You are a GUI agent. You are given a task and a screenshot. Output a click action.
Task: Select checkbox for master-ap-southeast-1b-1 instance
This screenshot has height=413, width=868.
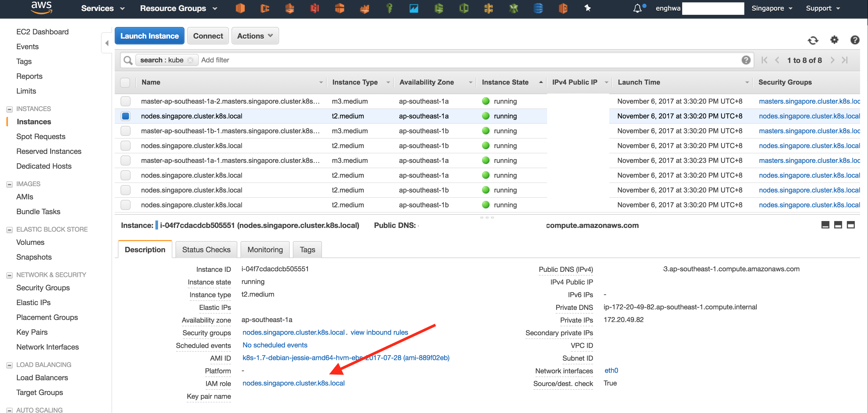pyautogui.click(x=125, y=131)
